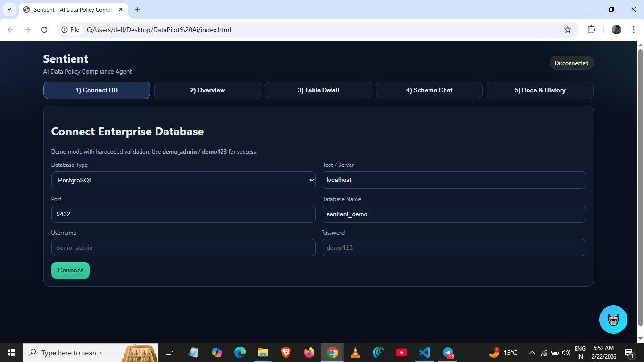Screen dimensions: 644x362
Task: Bookmark this page with the star icon
Action: click(x=568, y=30)
